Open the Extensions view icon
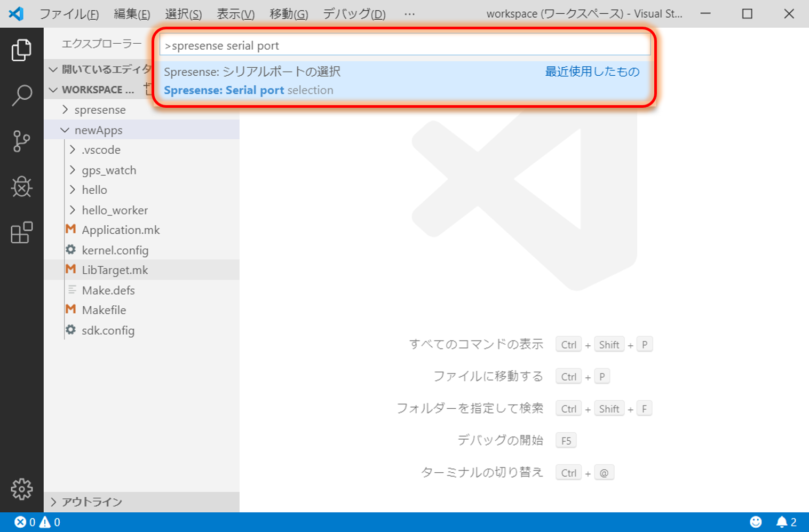 point(21,233)
